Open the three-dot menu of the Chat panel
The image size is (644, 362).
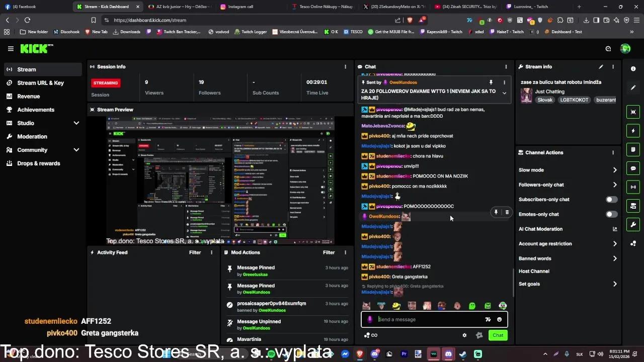coord(506,66)
